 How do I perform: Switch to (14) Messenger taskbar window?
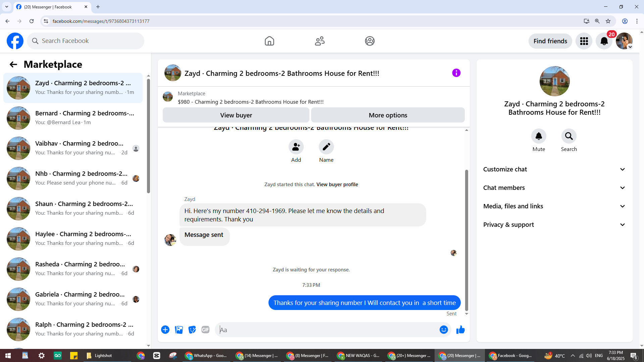pos(257,356)
